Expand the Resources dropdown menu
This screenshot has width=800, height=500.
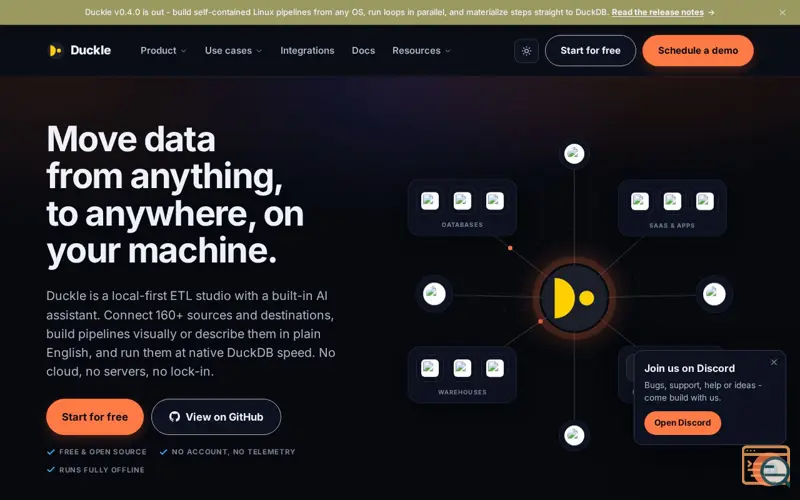[x=421, y=51]
